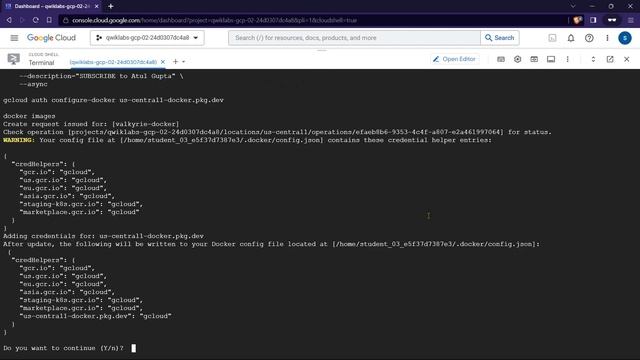Open the account avatar menu
This screenshot has width=640, height=360.
coord(624,38)
